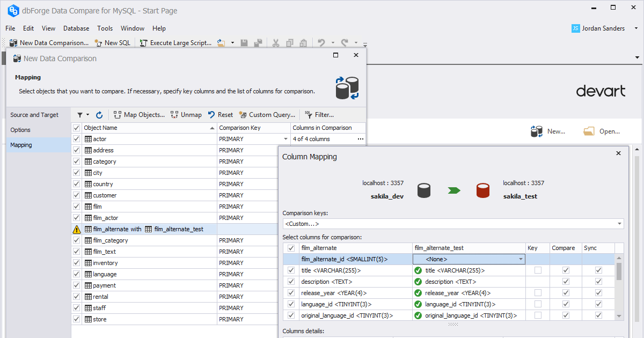Viewport: 644px width, 338px height.
Task: Click the SQL Filter button
Action: click(319, 115)
